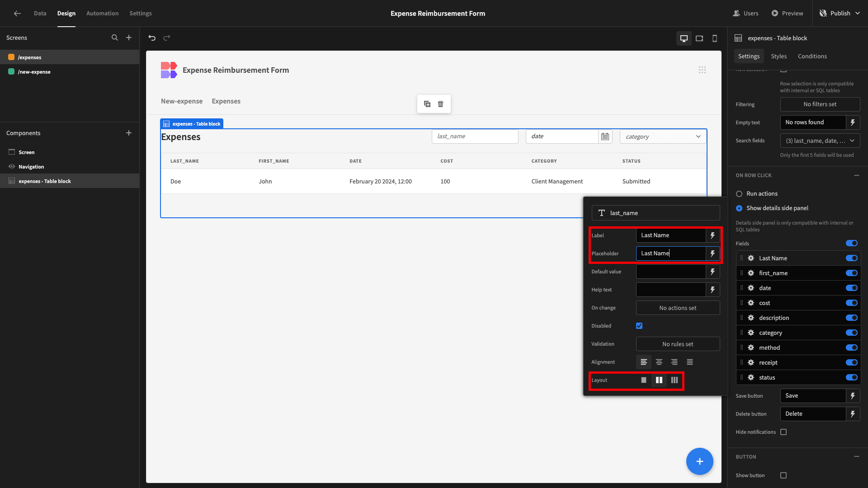Screen dimensions: 868x488
Task: Open bindings for Label field
Action: click(713, 235)
